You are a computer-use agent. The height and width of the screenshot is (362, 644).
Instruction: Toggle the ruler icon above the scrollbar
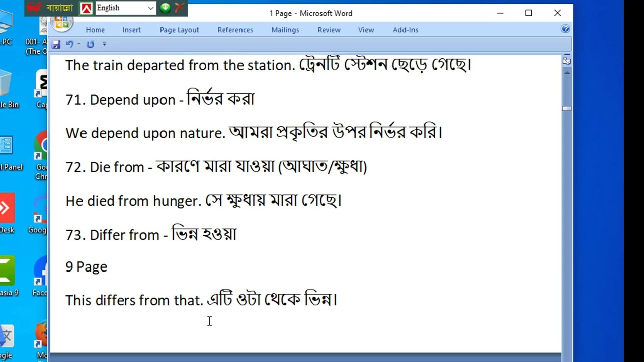coord(567,61)
